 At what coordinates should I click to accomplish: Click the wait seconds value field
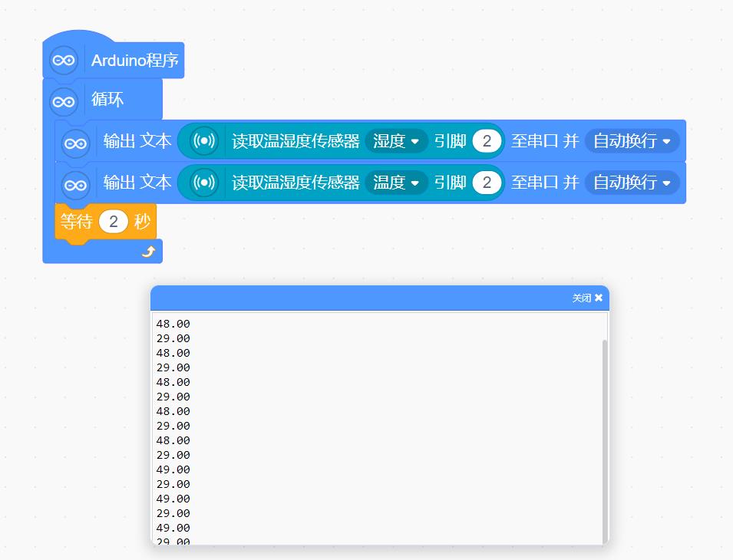pyautogui.click(x=114, y=222)
